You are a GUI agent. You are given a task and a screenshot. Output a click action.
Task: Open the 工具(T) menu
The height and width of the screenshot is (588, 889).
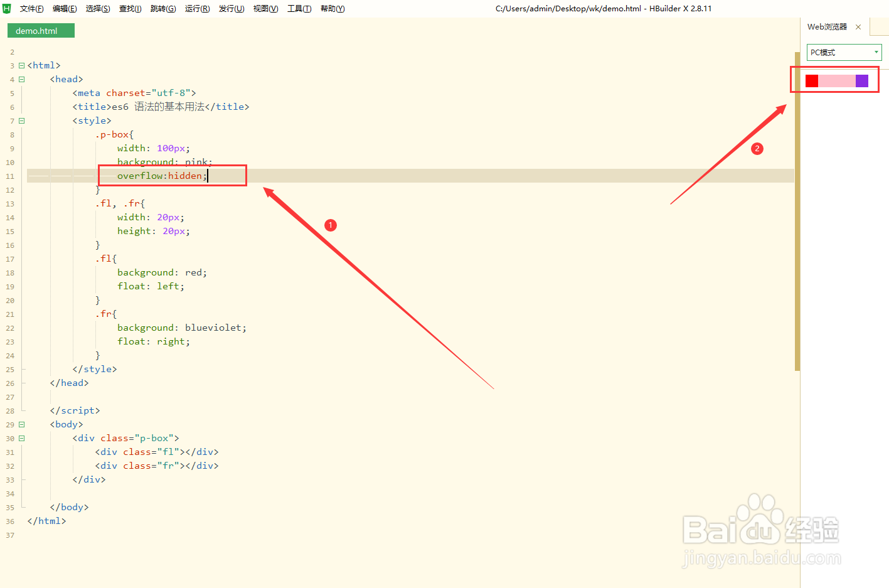click(299, 9)
